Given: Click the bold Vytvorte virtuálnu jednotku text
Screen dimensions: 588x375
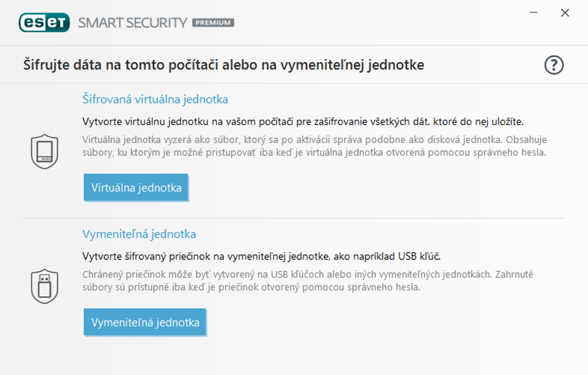Looking at the screenshot, I should tap(303, 122).
